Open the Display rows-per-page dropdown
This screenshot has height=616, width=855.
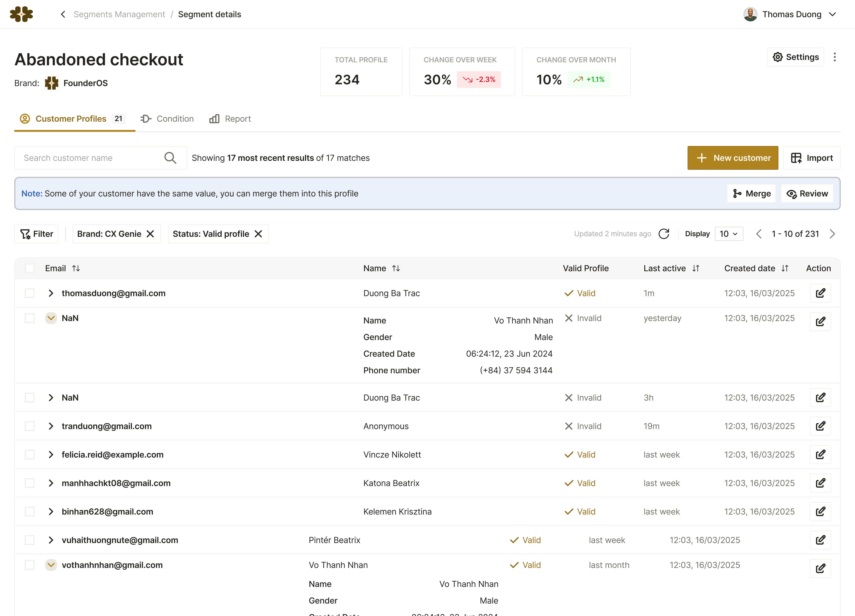click(728, 234)
